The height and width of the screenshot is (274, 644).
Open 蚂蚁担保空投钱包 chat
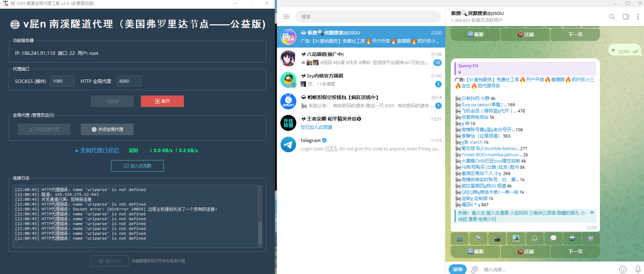tap(361, 101)
